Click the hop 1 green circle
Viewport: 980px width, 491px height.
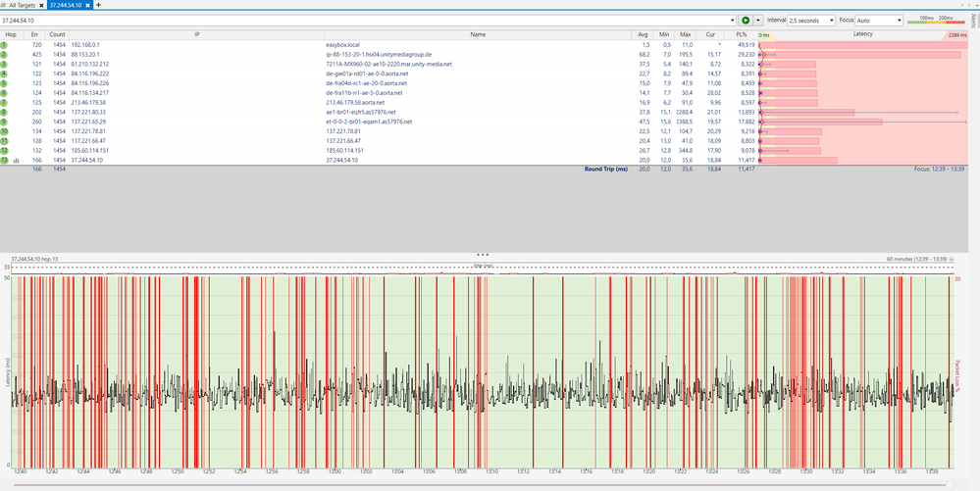[5, 45]
